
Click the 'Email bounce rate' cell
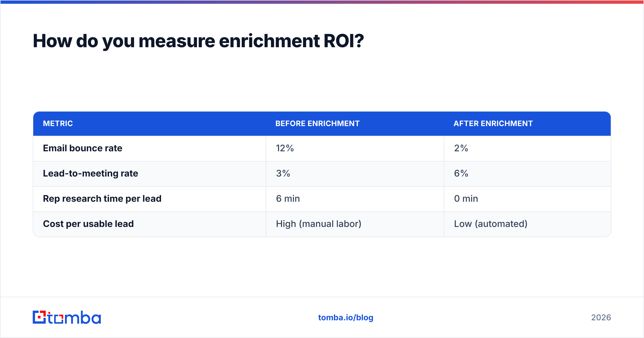pos(149,148)
